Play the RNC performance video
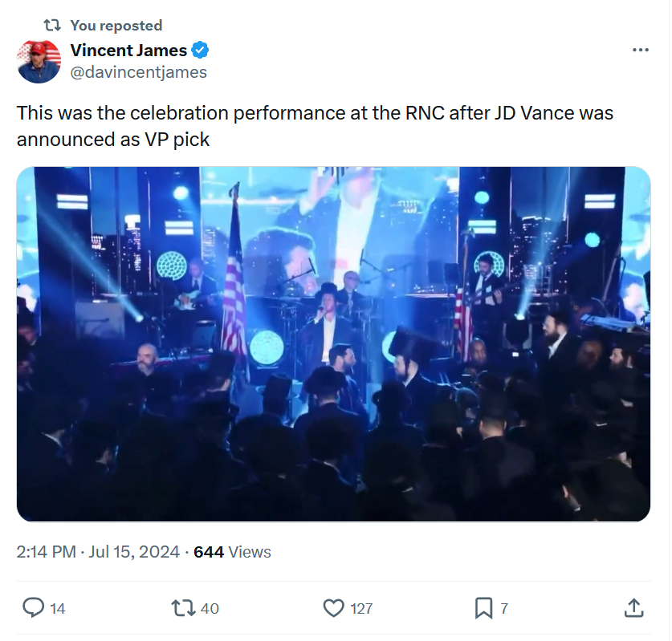This screenshot has width=672, height=641. 333,344
